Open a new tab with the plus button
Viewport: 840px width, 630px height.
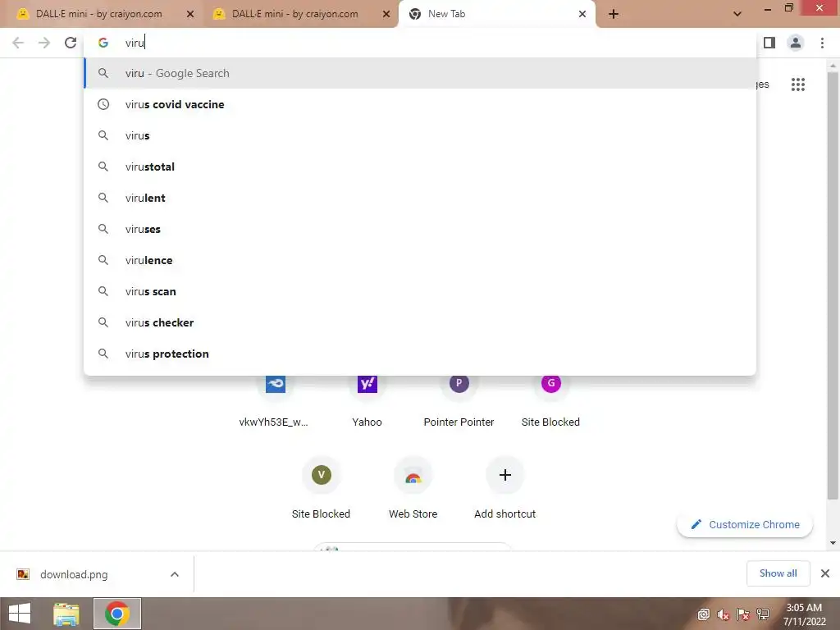point(614,15)
